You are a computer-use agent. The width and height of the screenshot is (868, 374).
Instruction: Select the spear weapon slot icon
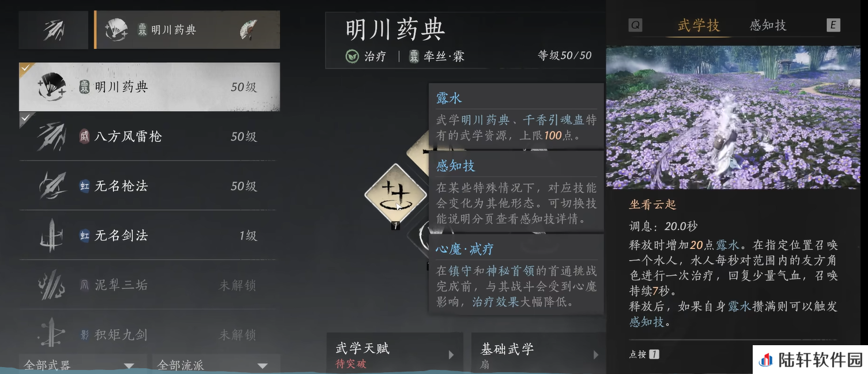coord(54,30)
